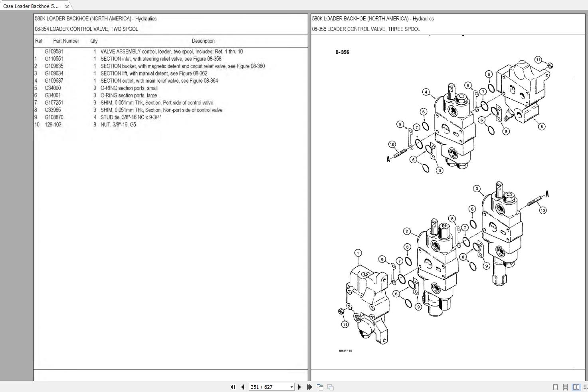Click the Description column header

pyautogui.click(x=203, y=41)
